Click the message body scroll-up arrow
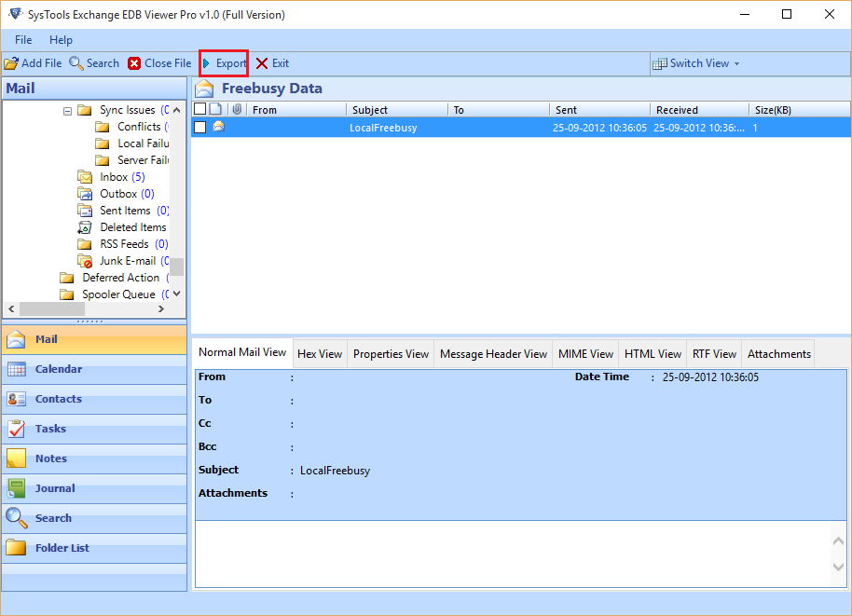The image size is (852, 616). click(838, 541)
